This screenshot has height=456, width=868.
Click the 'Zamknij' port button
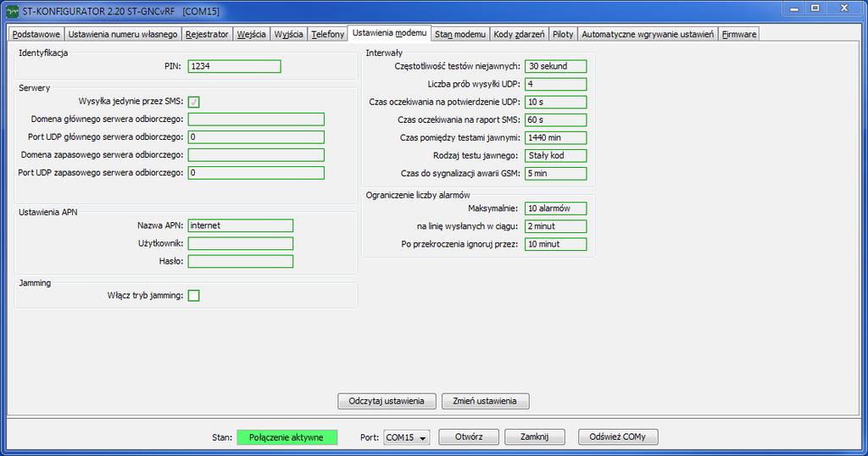click(534, 437)
